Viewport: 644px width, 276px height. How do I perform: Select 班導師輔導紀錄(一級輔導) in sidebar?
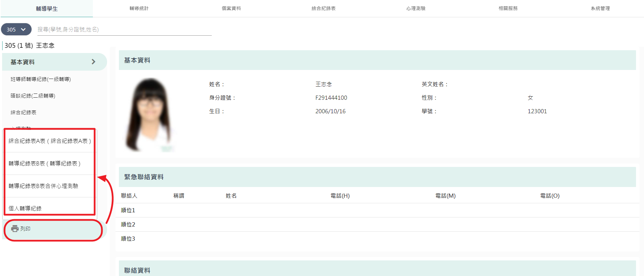tap(41, 79)
